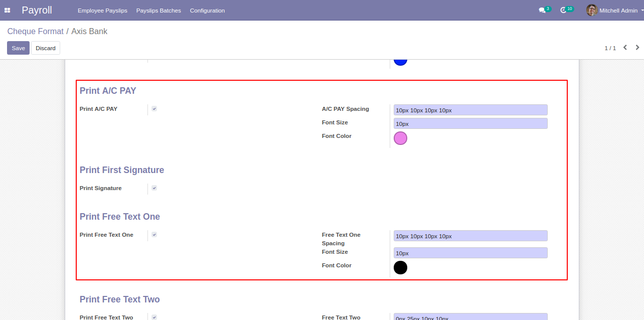Image resolution: width=644 pixels, height=320 pixels.
Task: Open the Payslips Batches menu
Action: 158,11
